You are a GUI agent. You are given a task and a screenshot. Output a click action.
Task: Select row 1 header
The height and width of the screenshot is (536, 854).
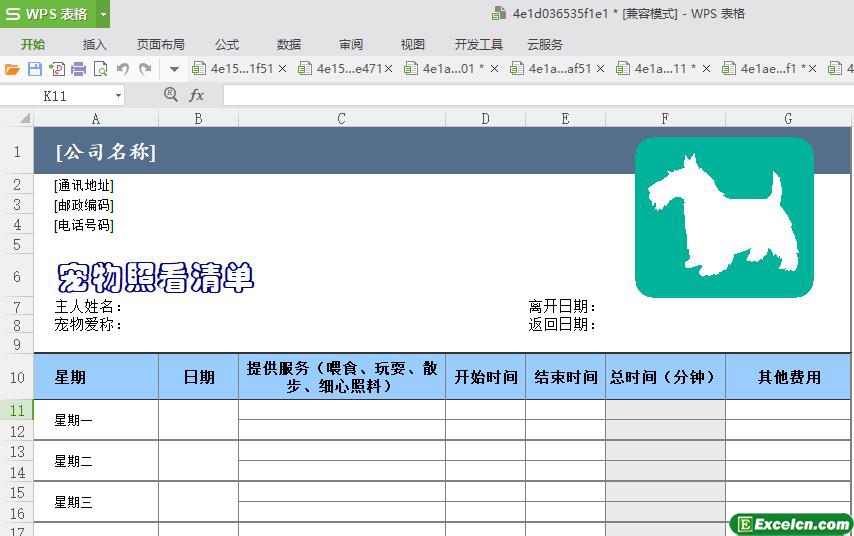[x=17, y=151]
